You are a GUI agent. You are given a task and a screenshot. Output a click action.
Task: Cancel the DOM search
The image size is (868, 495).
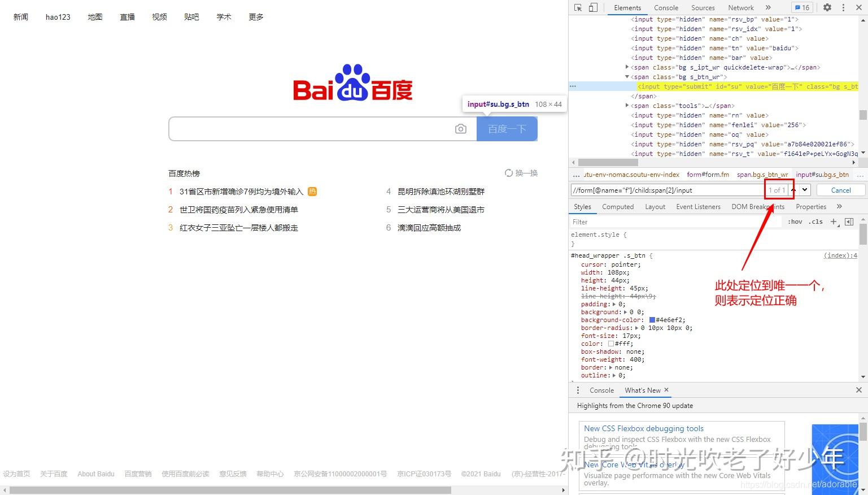(840, 190)
